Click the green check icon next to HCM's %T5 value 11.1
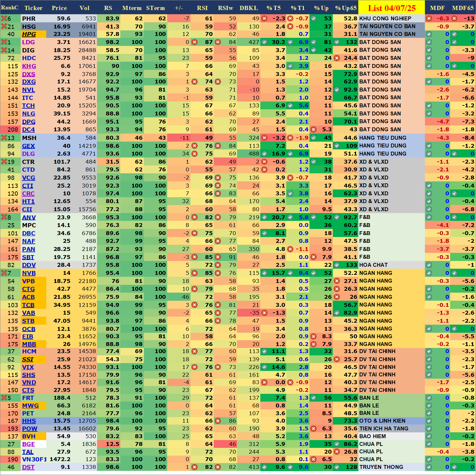Screen dimensions: 476x475 264,351
